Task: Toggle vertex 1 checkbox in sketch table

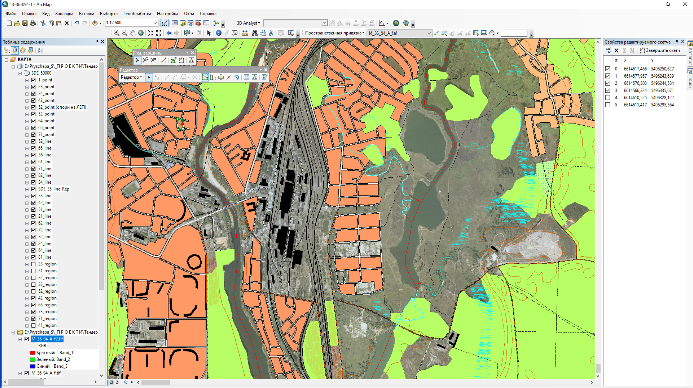Action: [x=607, y=76]
